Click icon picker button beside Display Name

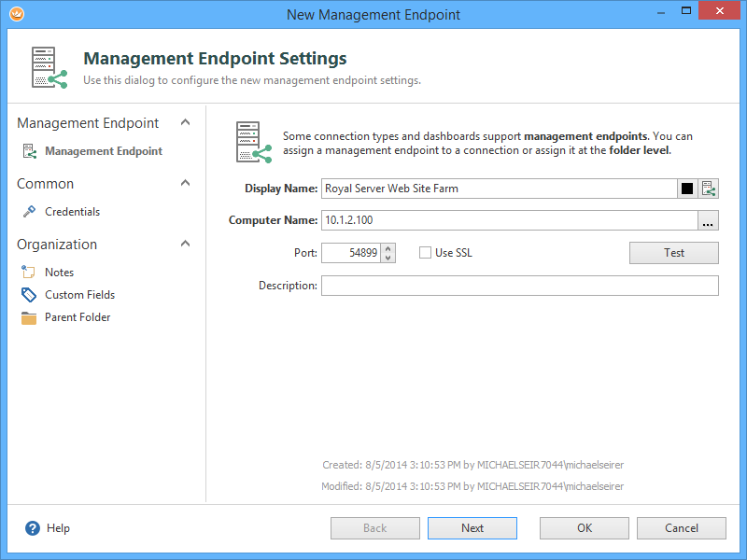(x=709, y=189)
